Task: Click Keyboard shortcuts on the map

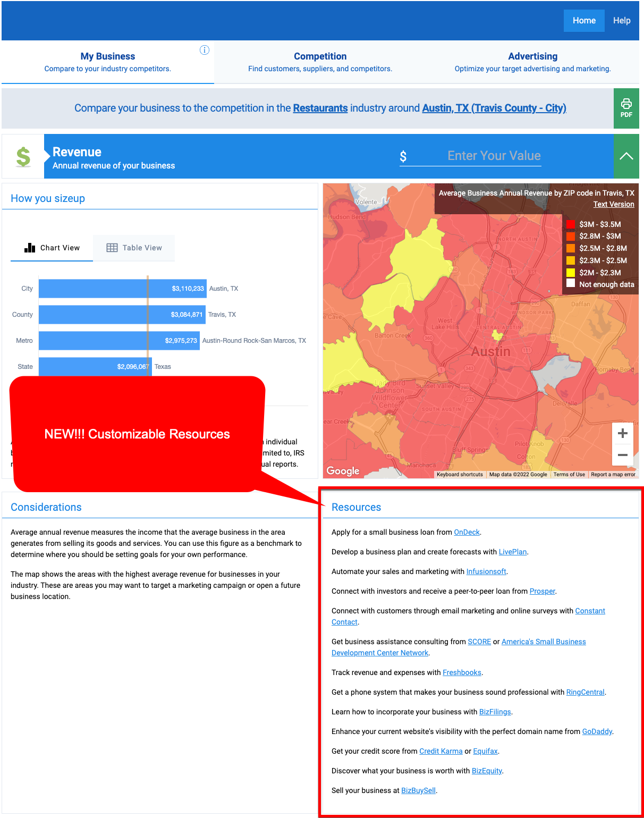Action: point(460,475)
